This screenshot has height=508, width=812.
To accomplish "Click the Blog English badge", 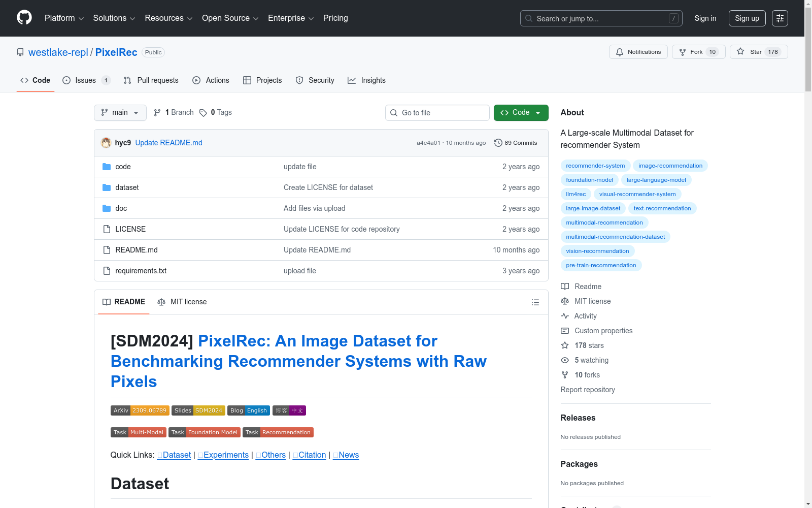I will point(249,410).
